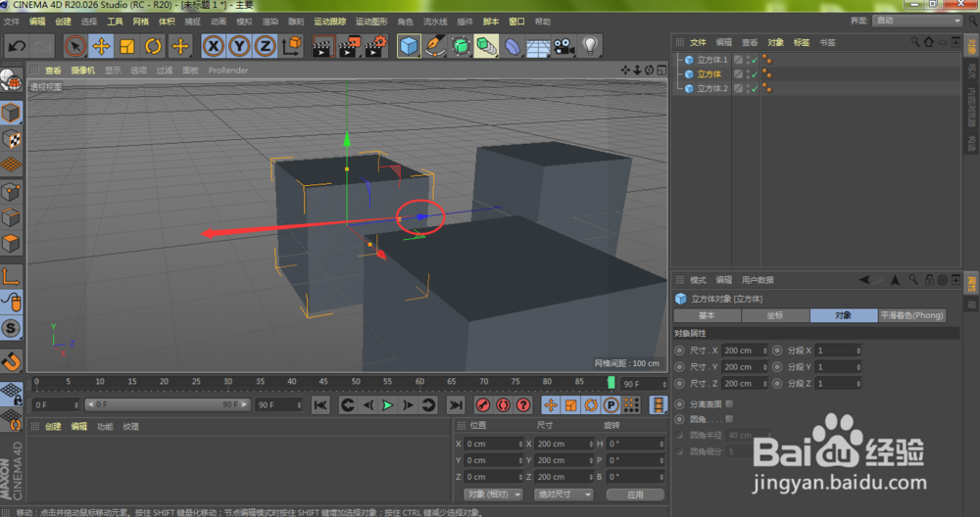980x517 pixels.
Task: Click the 尺寸.Y value input field
Action: click(742, 367)
